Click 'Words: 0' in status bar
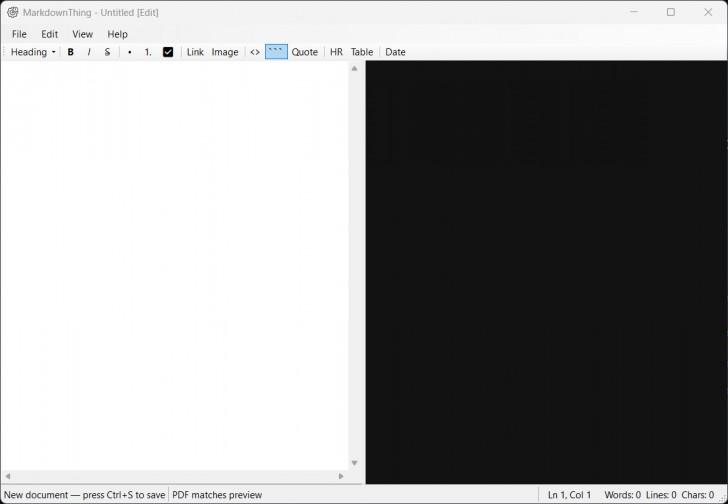 point(623,495)
